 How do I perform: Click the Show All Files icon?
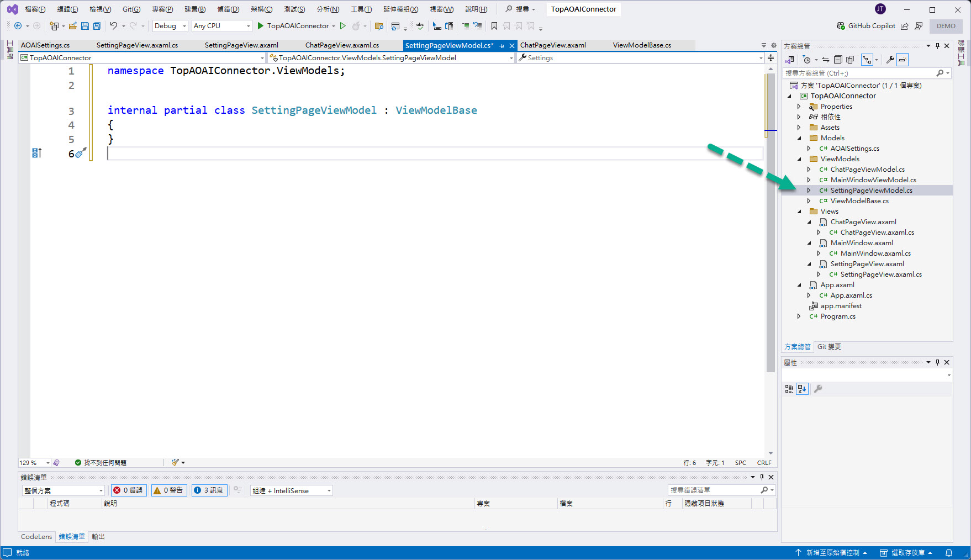(850, 60)
